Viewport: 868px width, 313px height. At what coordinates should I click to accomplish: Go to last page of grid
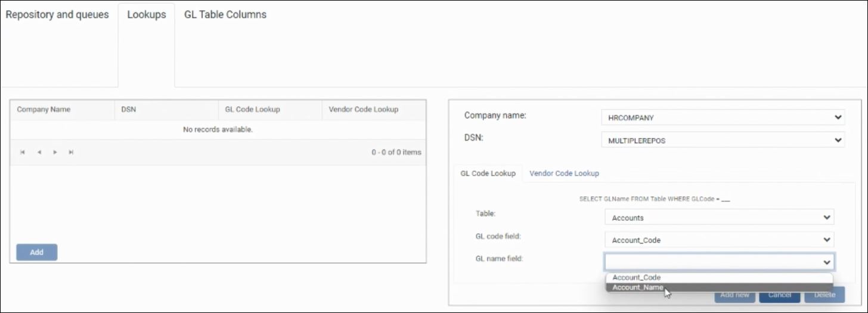tap(71, 153)
